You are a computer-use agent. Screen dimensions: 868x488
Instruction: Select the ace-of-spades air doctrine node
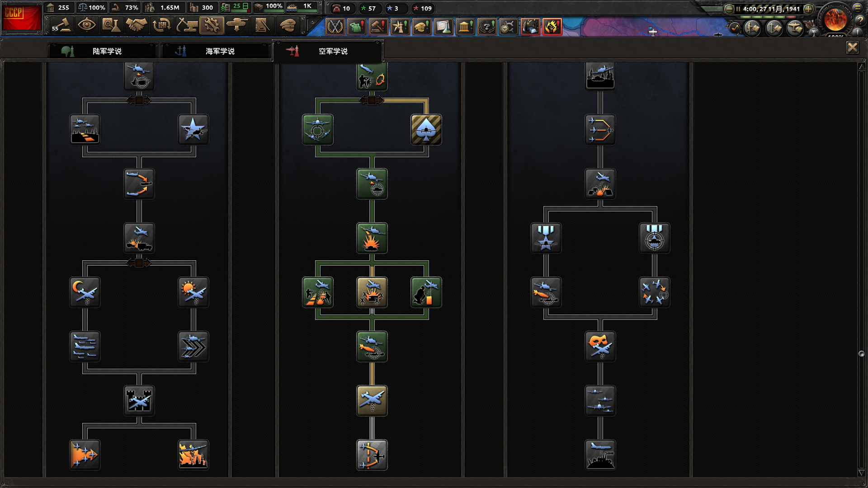coord(426,130)
